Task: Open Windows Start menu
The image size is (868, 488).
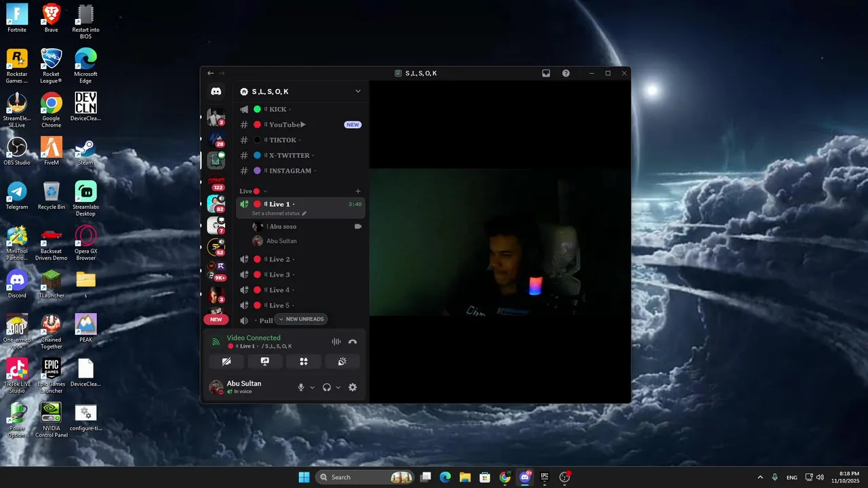Action: click(304, 477)
